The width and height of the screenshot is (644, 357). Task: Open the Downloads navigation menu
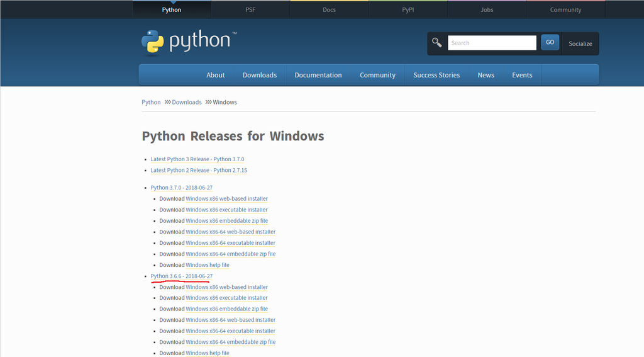click(260, 75)
